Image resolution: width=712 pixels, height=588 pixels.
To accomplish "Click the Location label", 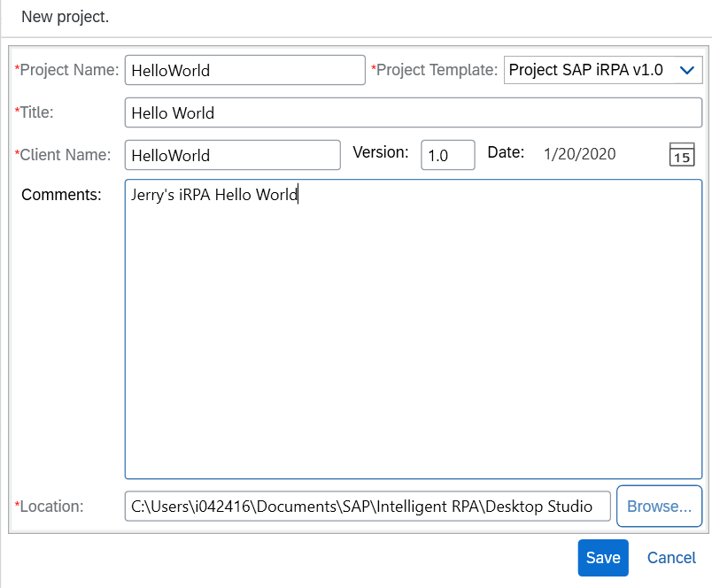I will pos(50,507).
